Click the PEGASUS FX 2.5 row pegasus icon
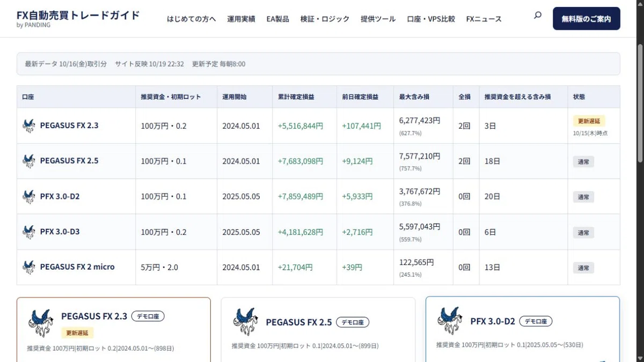 point(29,161)
